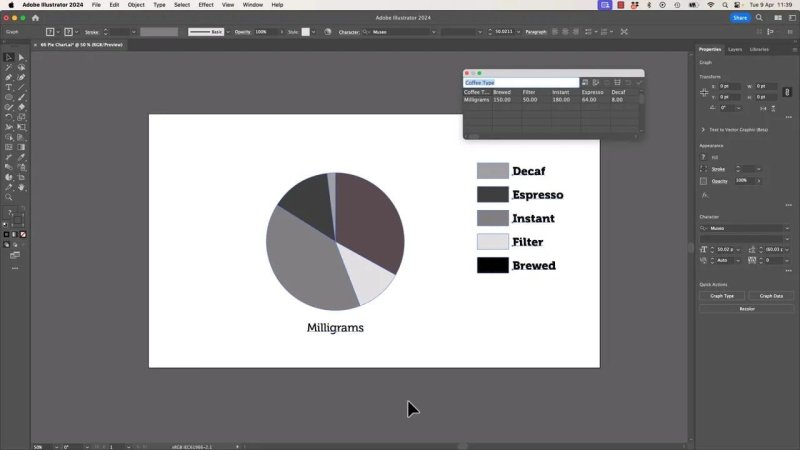Choose align left in Paragraph control bar

pyautogui.click(x=555, y=32)
